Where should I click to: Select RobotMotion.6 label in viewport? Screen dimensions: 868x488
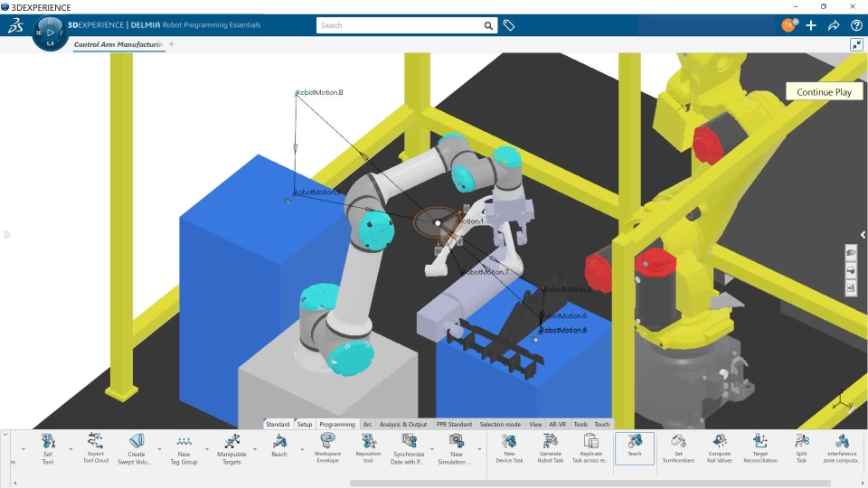pyautogui.click(x=563, y=316)
